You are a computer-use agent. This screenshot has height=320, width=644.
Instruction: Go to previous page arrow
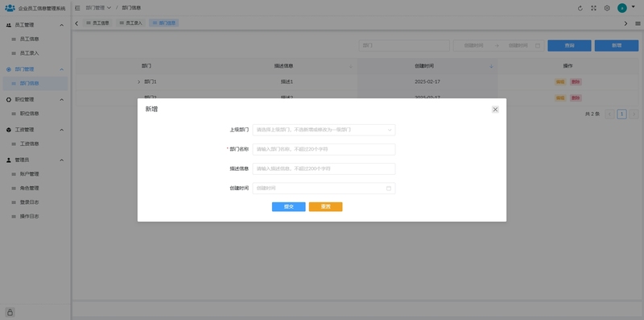click(610, 114)
